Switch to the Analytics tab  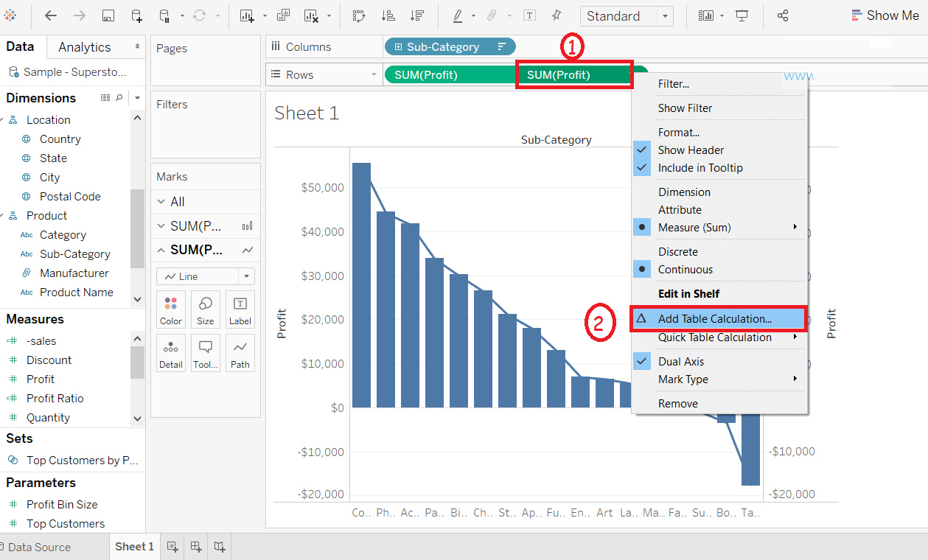pyautogui.click(x=85, y=47)
